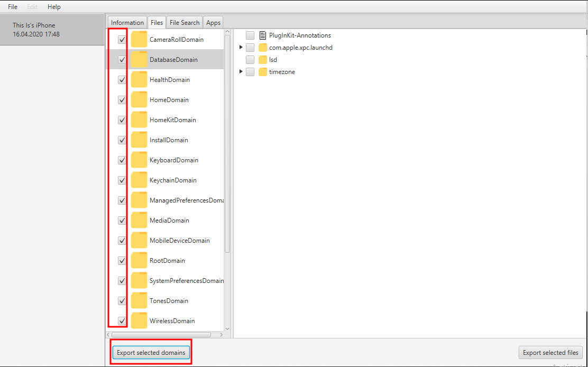Select the SystemPreferencesDomain label
Image resolution: width=588 pixels, height=367 pixels.
[x=186, y=281]
